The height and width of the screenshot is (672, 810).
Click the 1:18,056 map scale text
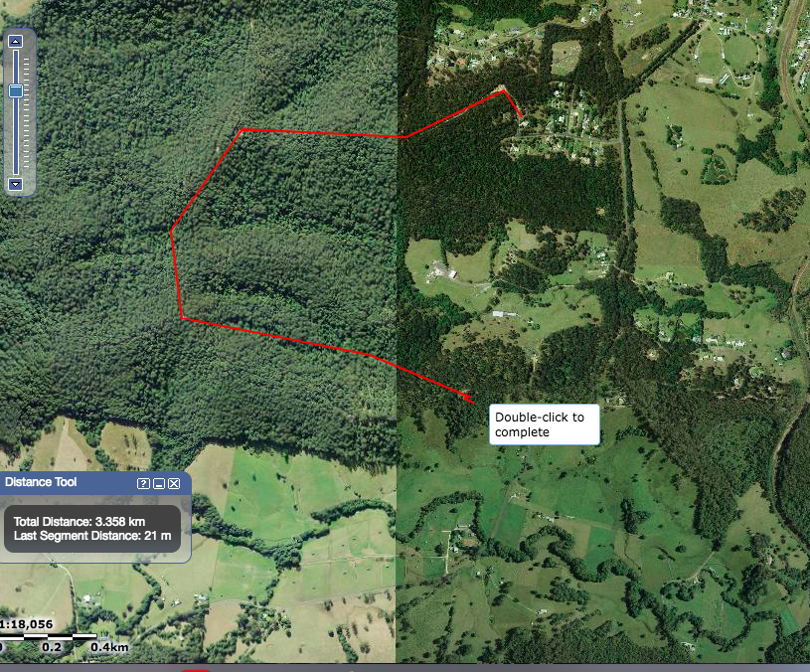[x=26, y=624]
